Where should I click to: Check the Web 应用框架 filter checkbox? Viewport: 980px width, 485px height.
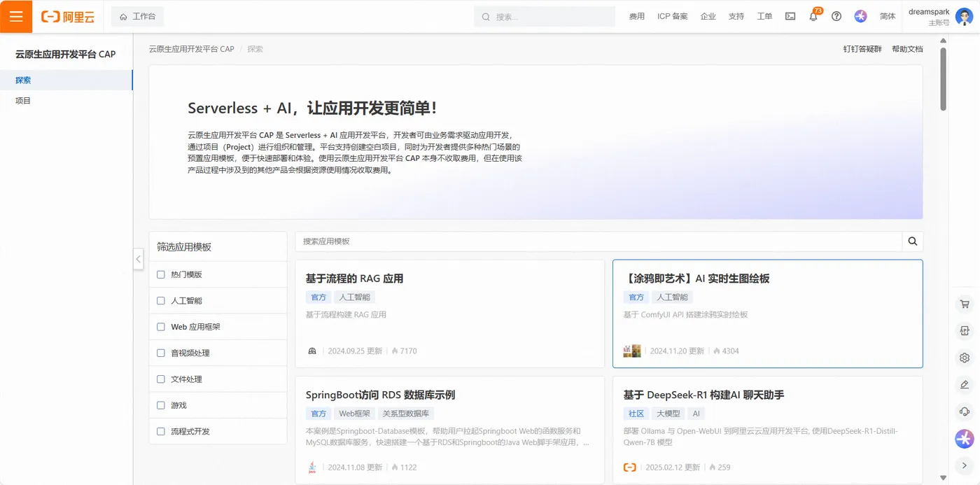tap(161, 327)
